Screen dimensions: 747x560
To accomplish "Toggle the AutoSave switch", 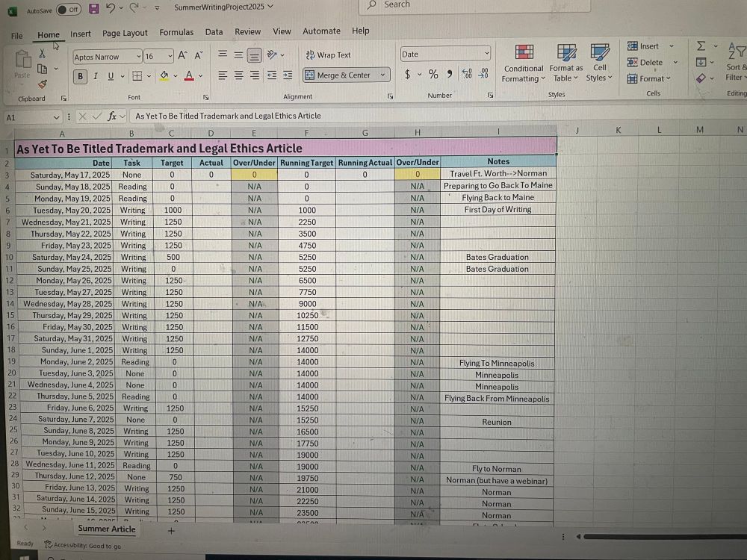I will 69,10.
